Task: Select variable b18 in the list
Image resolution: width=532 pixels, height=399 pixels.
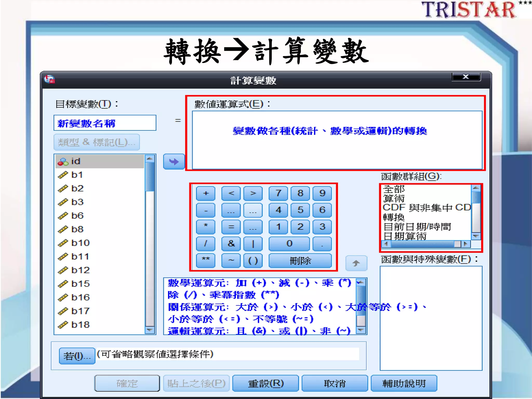Action: tap(100, 325)
